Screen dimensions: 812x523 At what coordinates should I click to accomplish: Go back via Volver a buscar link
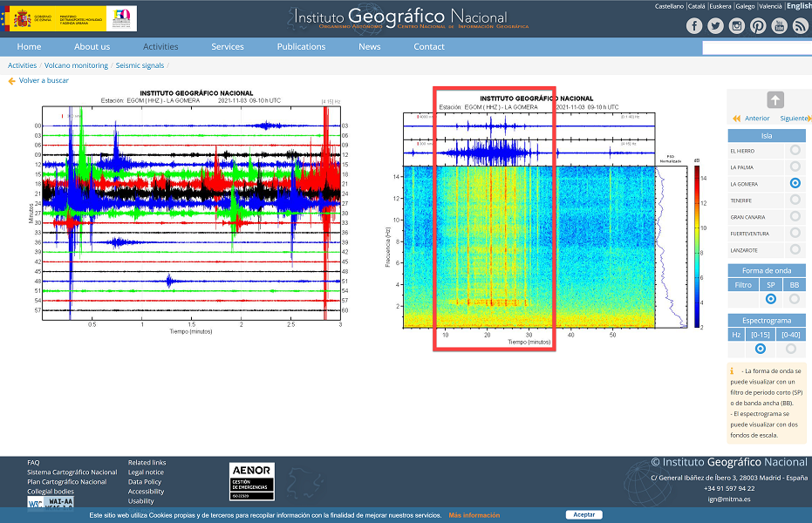point(44,81)
